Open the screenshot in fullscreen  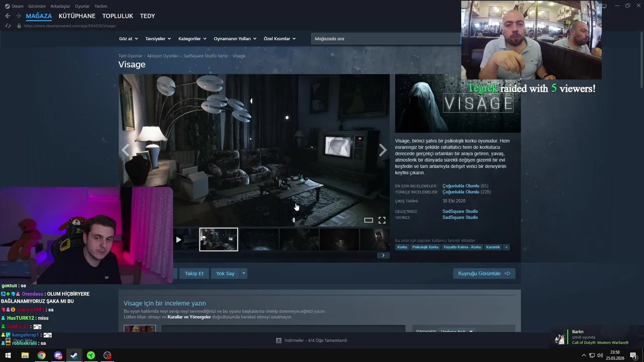click(x=382, y=220)
